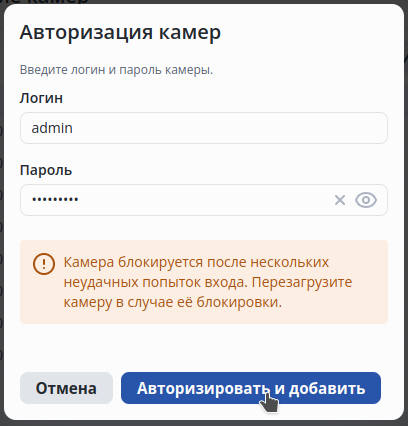Cancel the dialog with Отмена
This screenshot has height=426, width=408.
coord(66,388)
